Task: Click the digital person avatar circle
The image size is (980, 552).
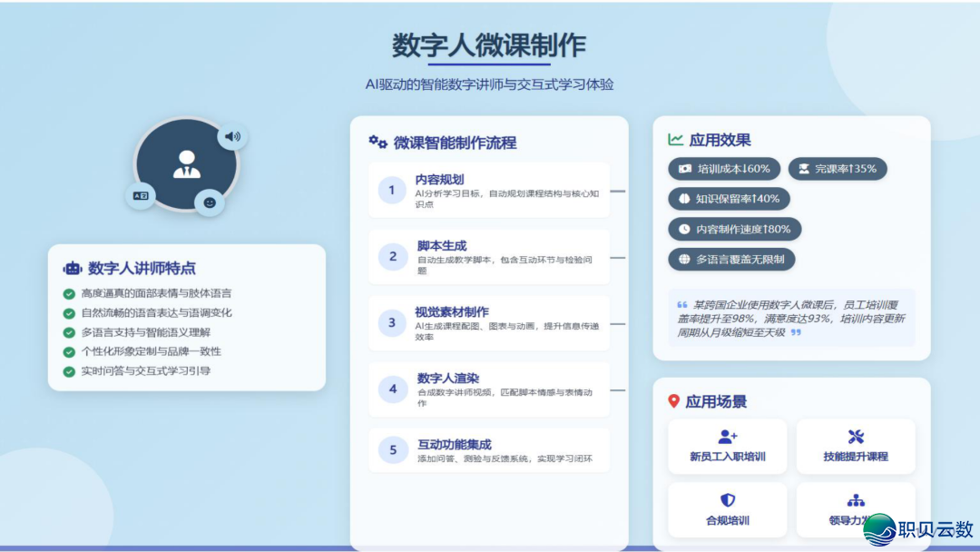Action: point(186,164)
